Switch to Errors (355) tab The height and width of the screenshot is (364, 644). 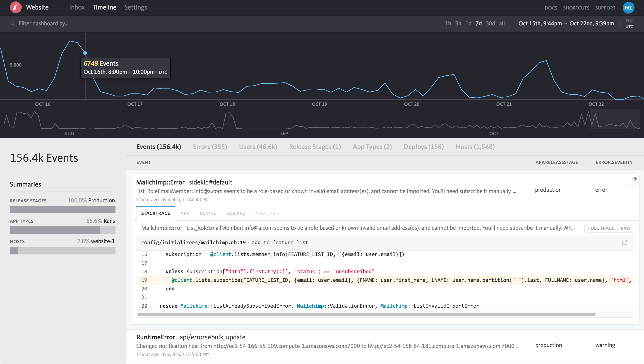tap(210, 147)
